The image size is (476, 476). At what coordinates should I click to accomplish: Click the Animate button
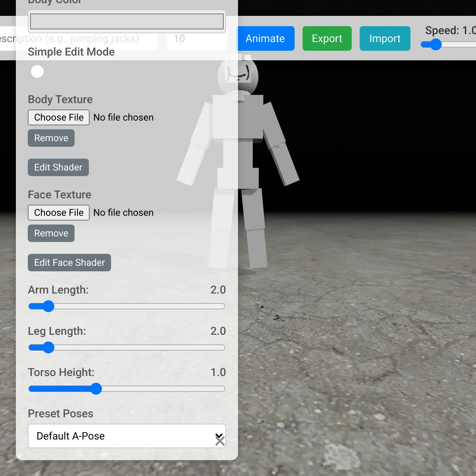pos(265,38)
